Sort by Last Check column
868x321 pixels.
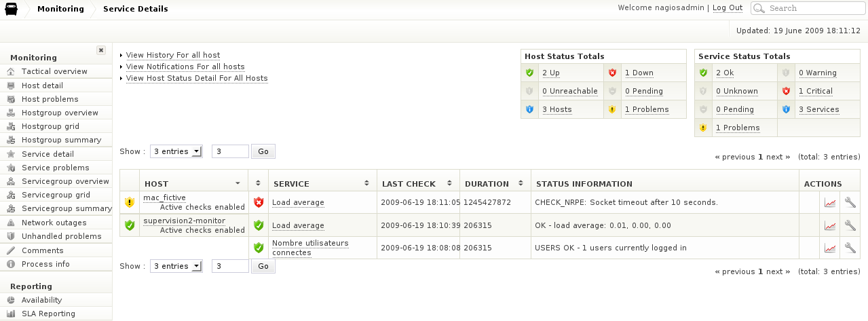[x=451, y=184]
